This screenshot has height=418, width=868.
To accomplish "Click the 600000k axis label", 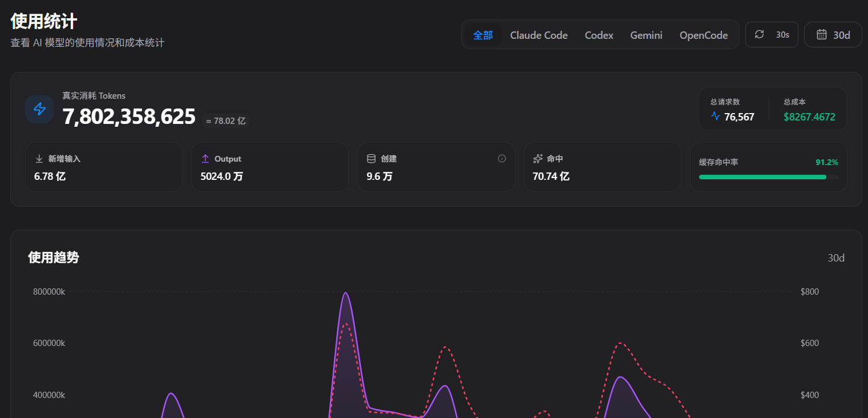I will pyautogui.click(x=49, y=343).
